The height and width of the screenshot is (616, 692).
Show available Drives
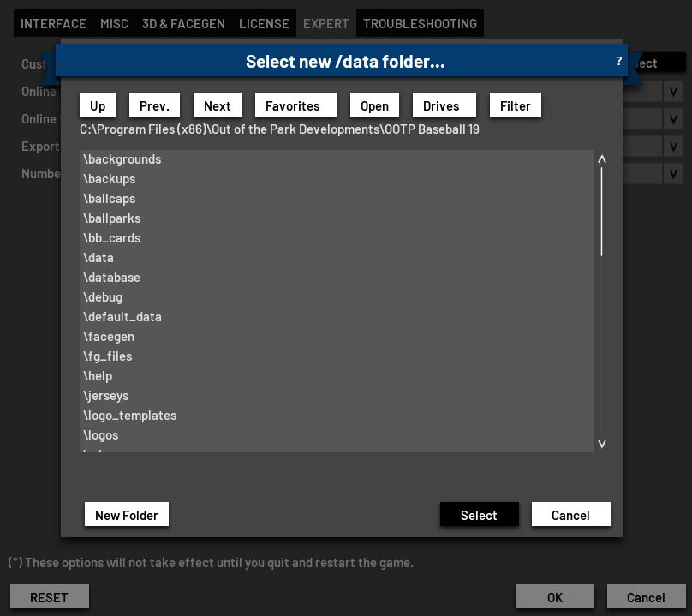pos(441,105)
